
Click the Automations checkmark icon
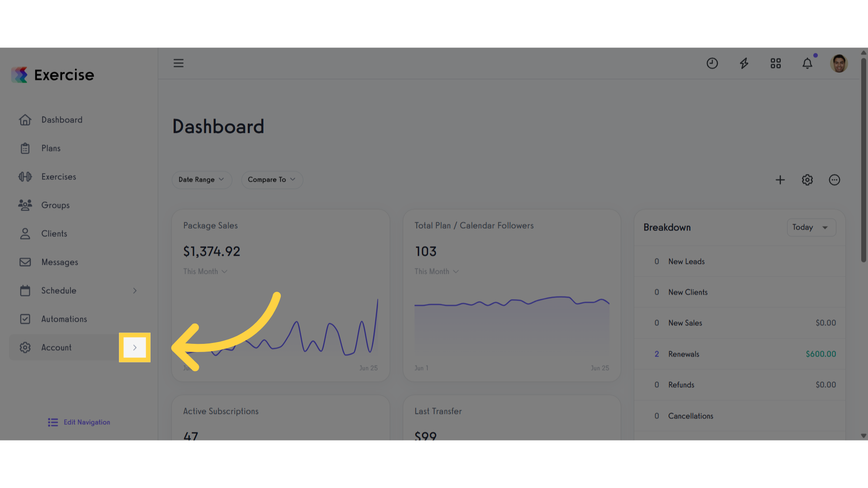[25, 319]
